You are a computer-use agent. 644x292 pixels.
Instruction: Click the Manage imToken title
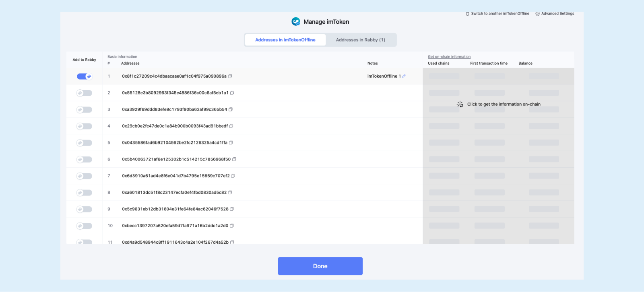[326, 22]
